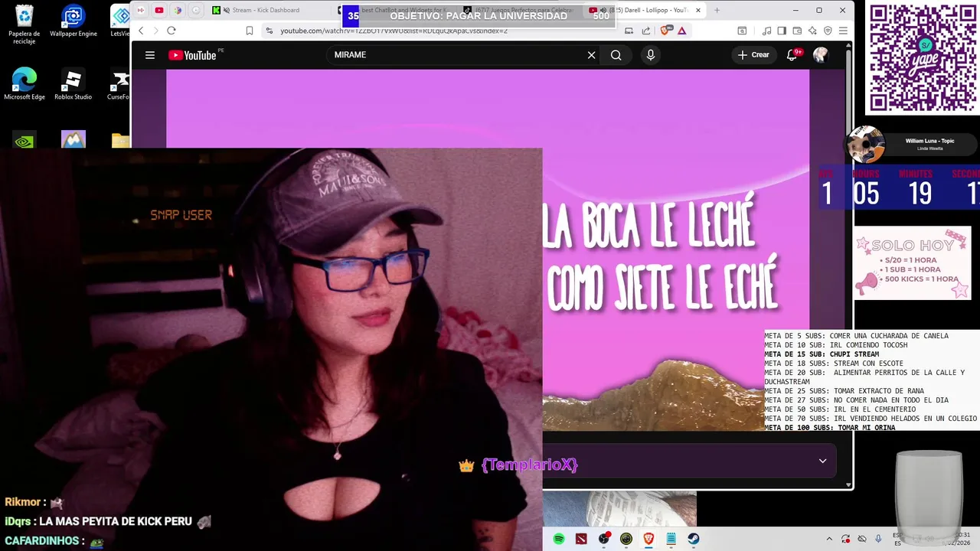Click the share icon in address bar
Screen dimensions: 980x551
tap(646, 31)
